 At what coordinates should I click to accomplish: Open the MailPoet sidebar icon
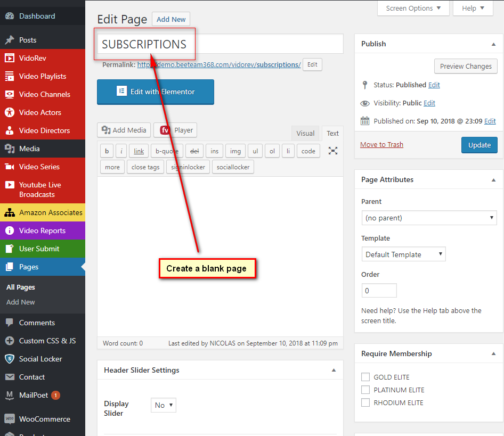click(10, 396)
